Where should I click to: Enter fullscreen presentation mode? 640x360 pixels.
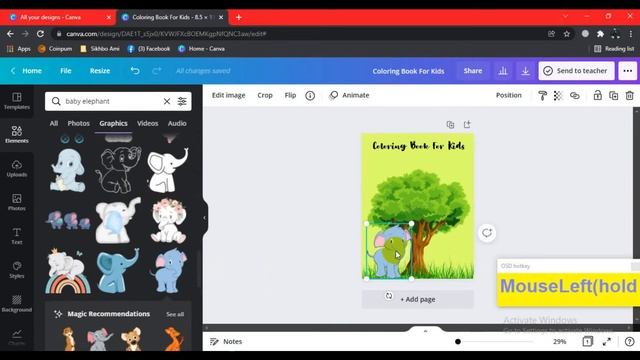coord(607,342)
